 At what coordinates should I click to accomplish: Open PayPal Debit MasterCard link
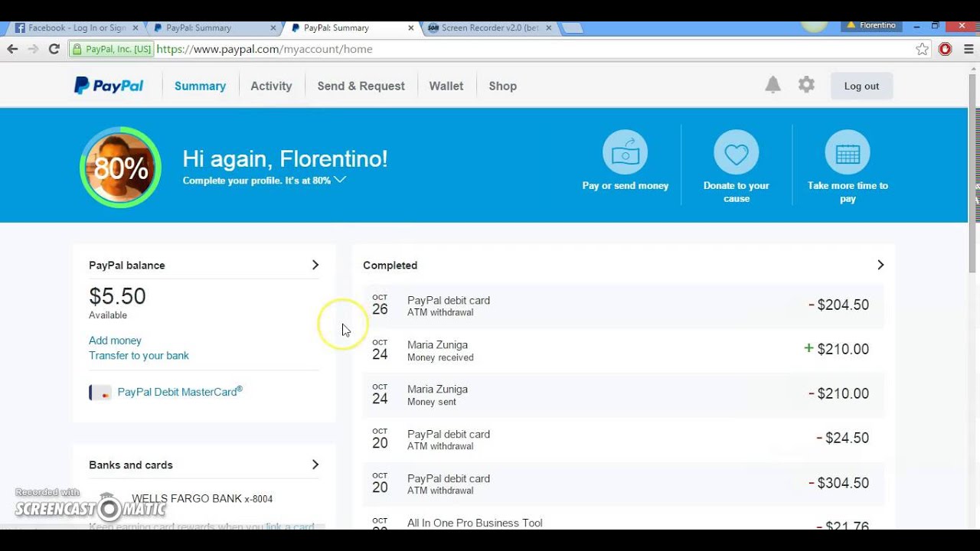(x=180, y=392)
